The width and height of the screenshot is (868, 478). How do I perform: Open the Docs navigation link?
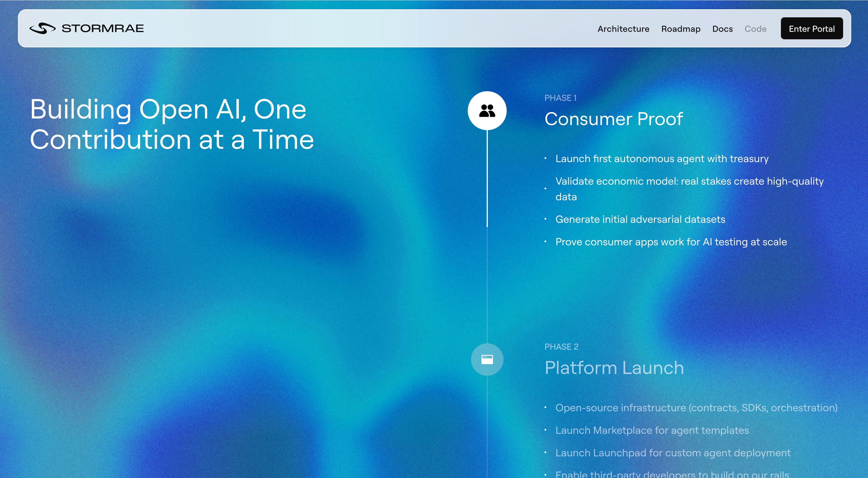722,29
